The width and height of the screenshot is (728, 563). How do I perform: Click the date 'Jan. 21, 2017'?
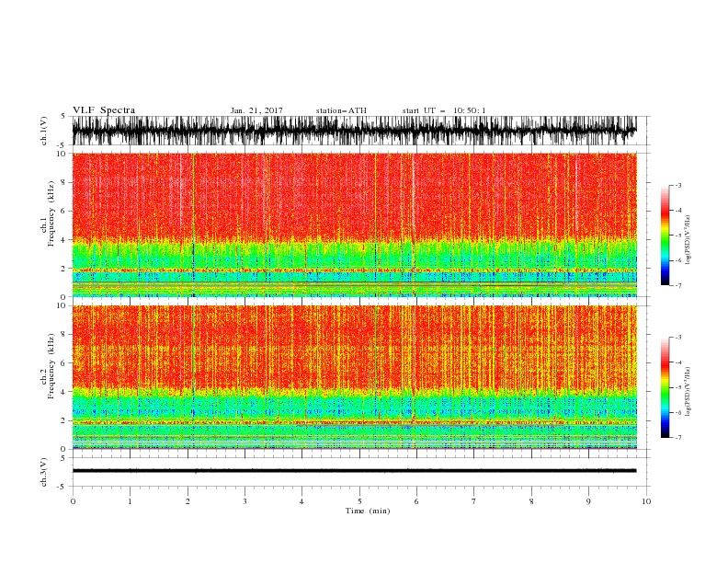[x=256, y=110]
